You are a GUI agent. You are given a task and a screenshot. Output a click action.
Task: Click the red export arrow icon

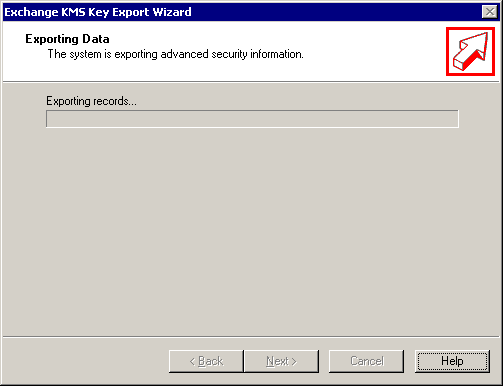(470, 51)
